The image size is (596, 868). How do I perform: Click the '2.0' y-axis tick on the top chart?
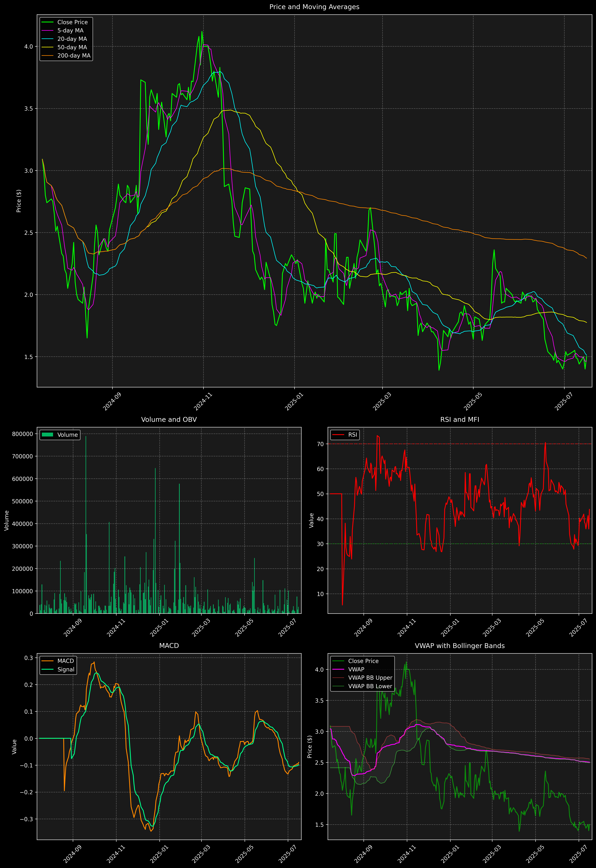click(x=29, y=295)
